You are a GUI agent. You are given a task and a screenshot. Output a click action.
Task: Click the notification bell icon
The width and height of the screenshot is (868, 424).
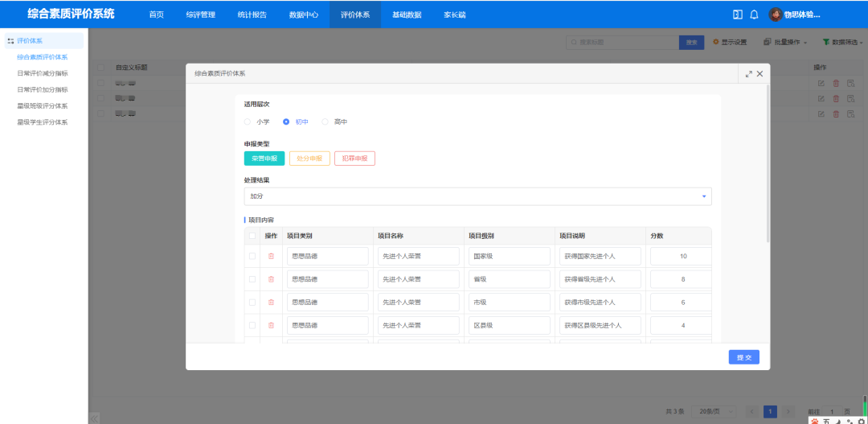click(754, 14)
